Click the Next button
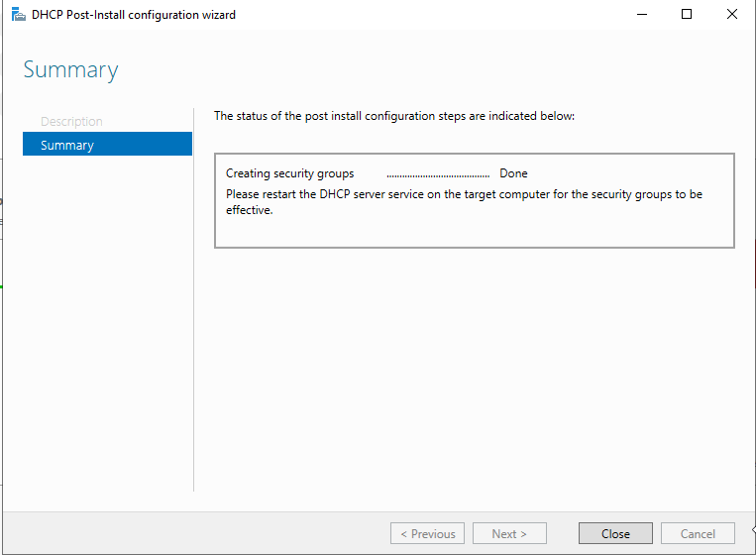 tap(509, 533)
